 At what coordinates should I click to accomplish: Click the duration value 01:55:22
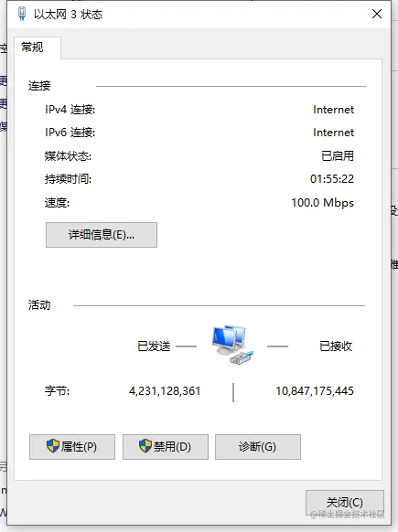[x=332, y=179]
